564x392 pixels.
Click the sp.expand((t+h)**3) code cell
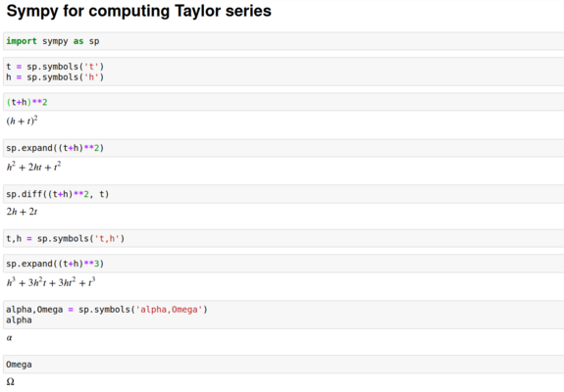[283, 264]
